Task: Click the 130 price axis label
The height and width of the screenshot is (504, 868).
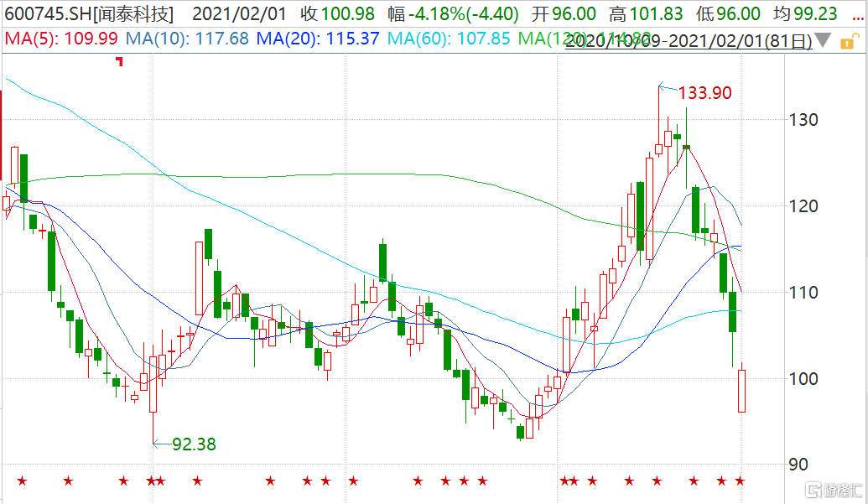Action: point(803,119)
